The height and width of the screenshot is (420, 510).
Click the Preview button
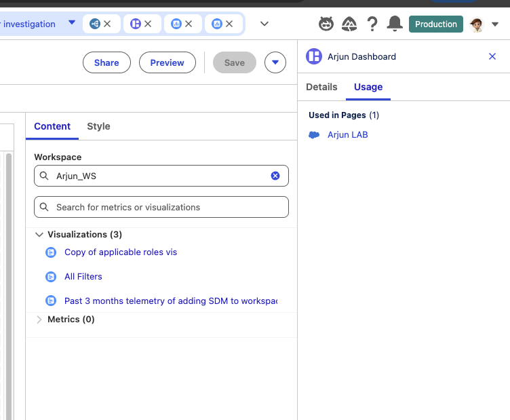(168, 62)
